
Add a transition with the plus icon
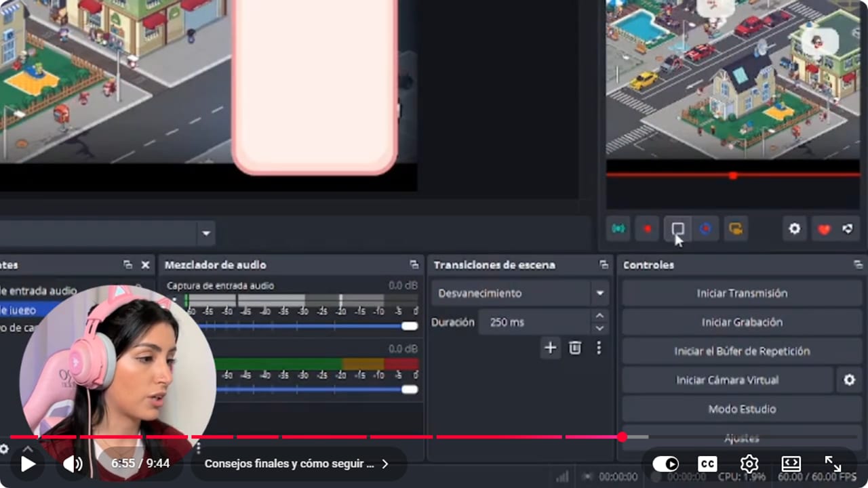click(x=550, y=348)
